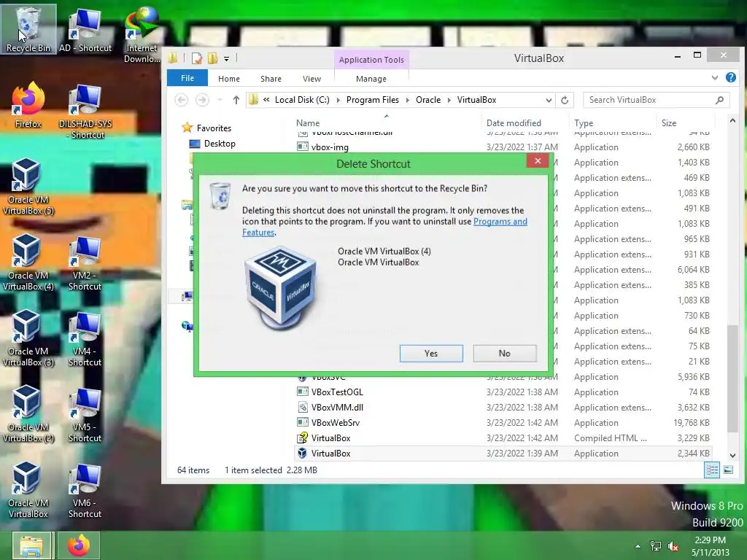Select VM2 - Shortcut desktop icon
The image size is (747, 560).
pyautogui.click(x=85, y=262)
